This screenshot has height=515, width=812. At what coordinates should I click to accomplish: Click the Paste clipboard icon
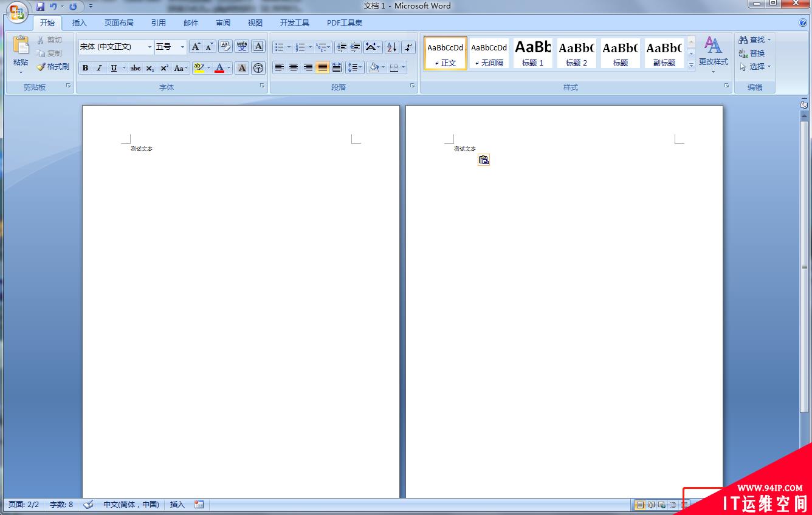pos(21,45)
